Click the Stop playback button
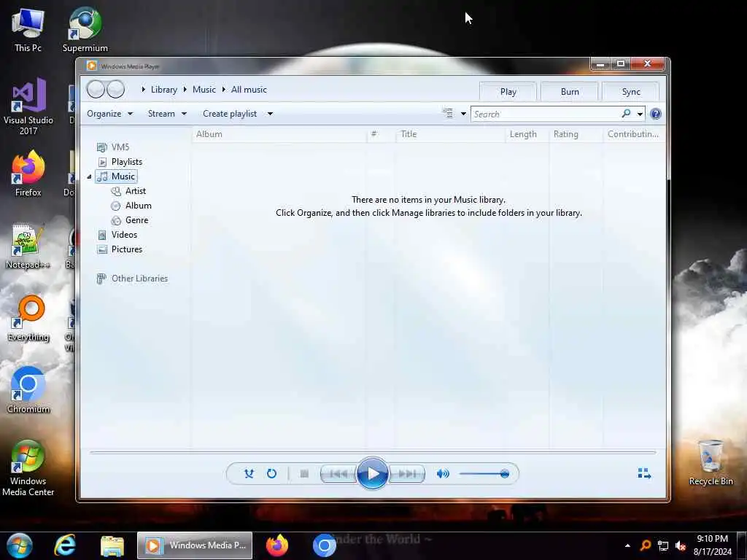747x560 pixels. click(304, 473)
